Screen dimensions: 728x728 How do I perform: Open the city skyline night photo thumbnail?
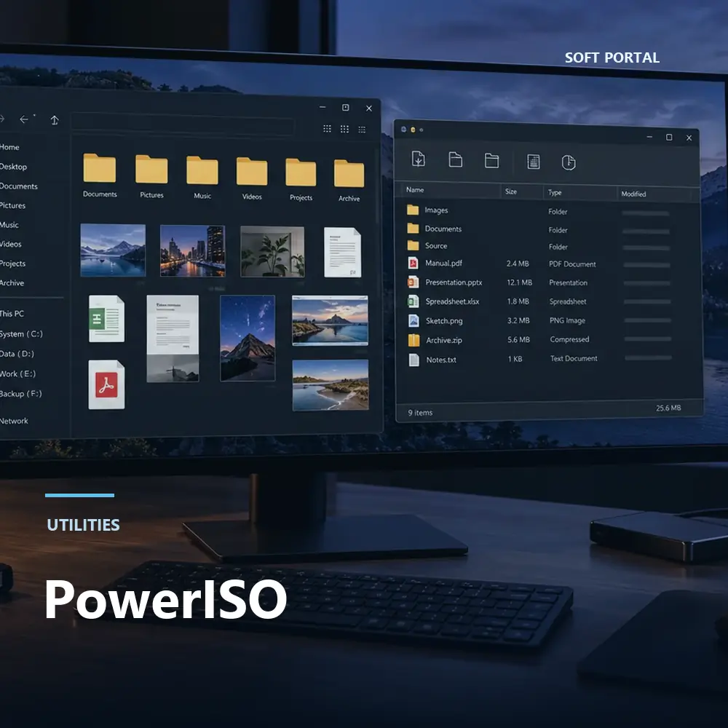point(193,251)
